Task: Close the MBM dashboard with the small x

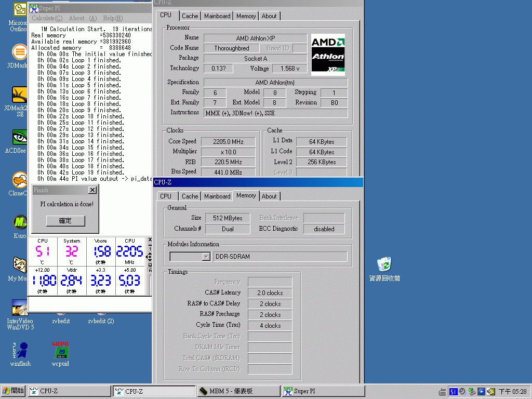Action: tap(150, 240)
